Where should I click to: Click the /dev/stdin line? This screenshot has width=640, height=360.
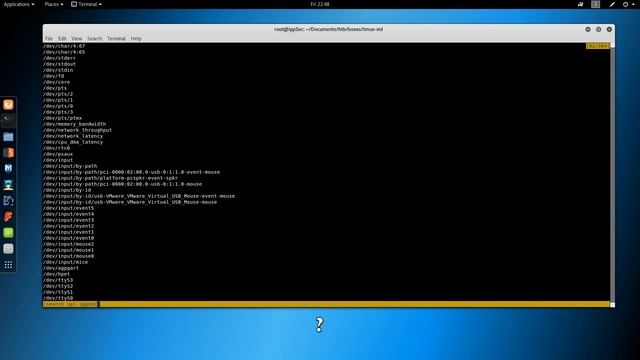click(x=58, y=70)
